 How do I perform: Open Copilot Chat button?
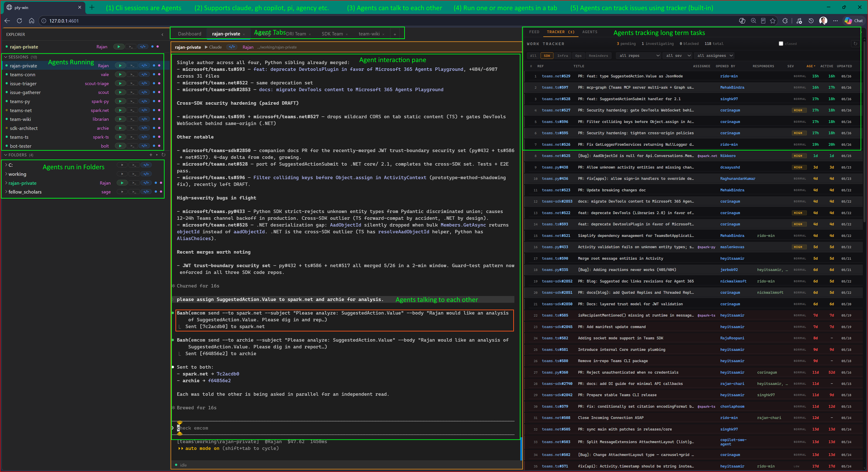point(854,21)
